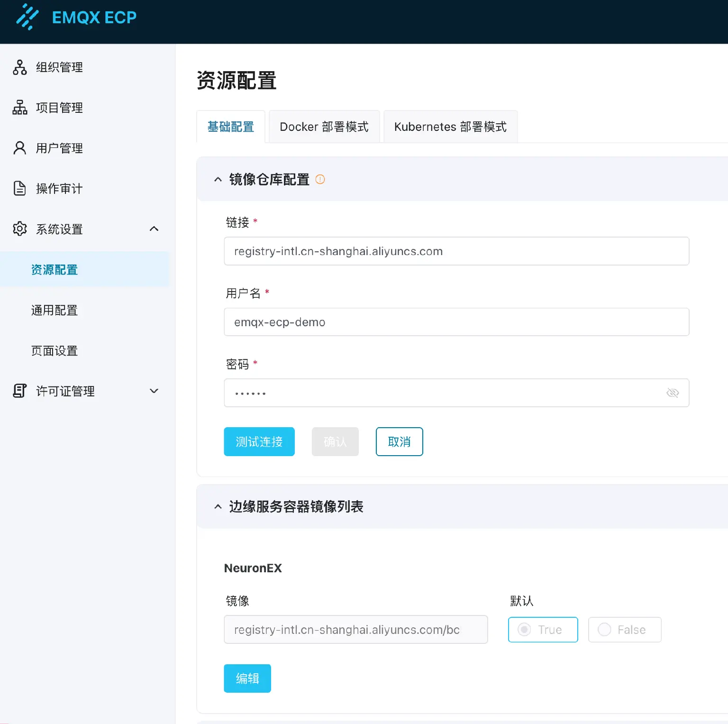Click the EMQX ECP logo icon

tap(27, 17)
